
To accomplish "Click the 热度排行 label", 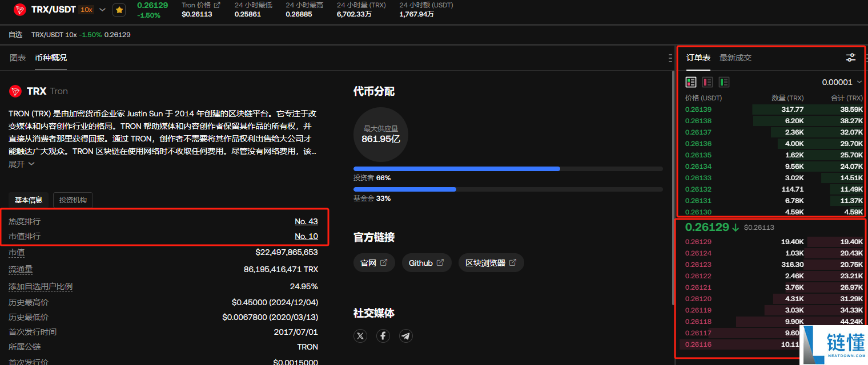I will pyautogui.click(x=25, y=221).
